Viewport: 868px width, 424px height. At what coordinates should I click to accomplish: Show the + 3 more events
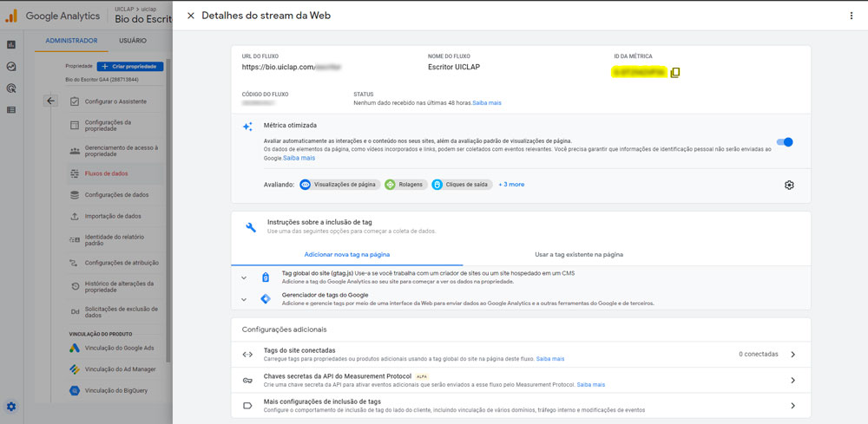[x=511, y=185]
